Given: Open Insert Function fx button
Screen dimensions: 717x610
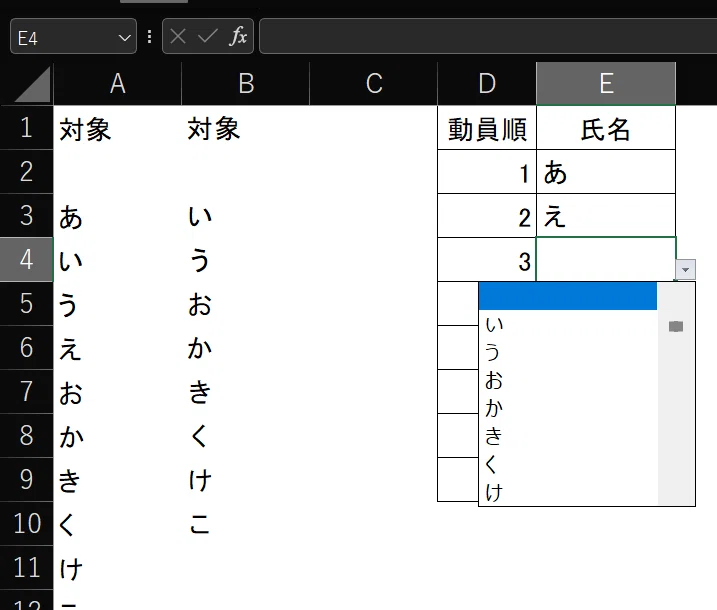Looking at the screenshot, I should click(x=238, y=36).
